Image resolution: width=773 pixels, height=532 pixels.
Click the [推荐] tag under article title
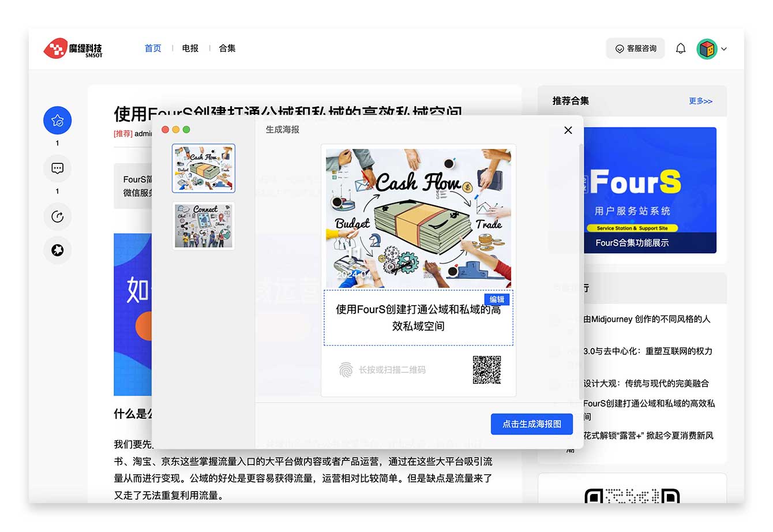pyautogui.click(x=123, y=134)
